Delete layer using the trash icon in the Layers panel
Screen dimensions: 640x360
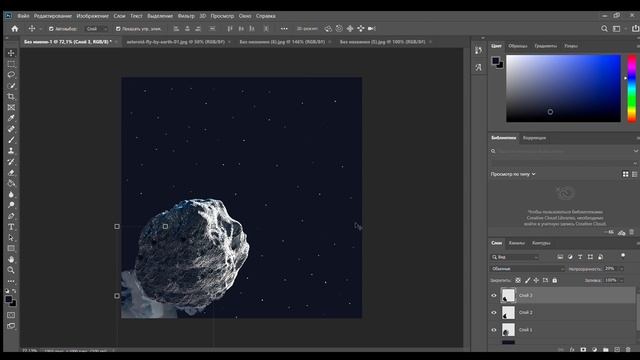(x=629, y=350)
